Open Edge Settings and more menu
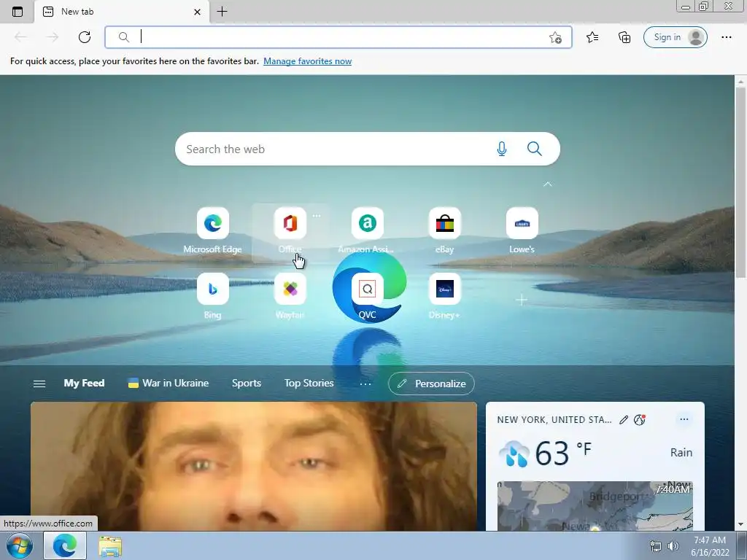The width and height of the screenshot is (747, 560). [x=726, y=37]
